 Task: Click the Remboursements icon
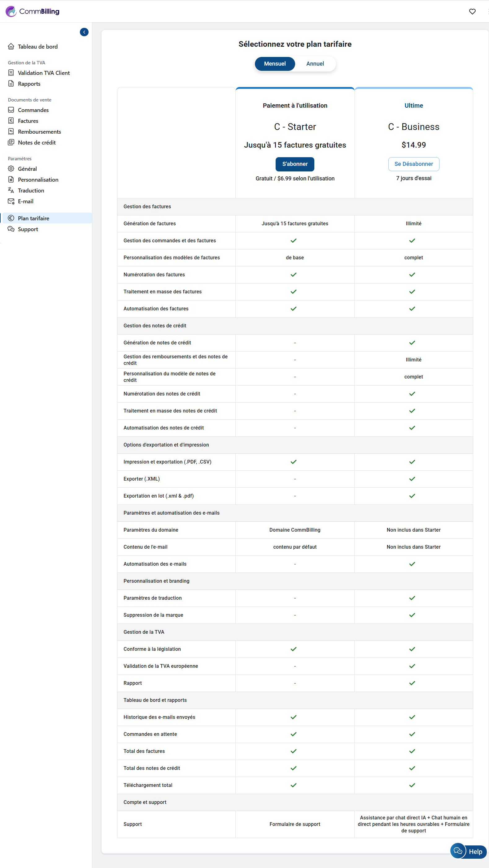click(x=11, y=132)
